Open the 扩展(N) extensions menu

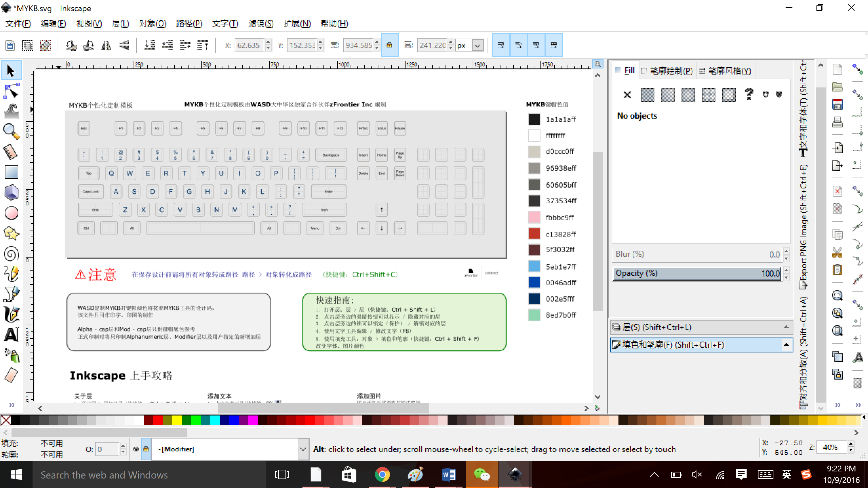297,23
